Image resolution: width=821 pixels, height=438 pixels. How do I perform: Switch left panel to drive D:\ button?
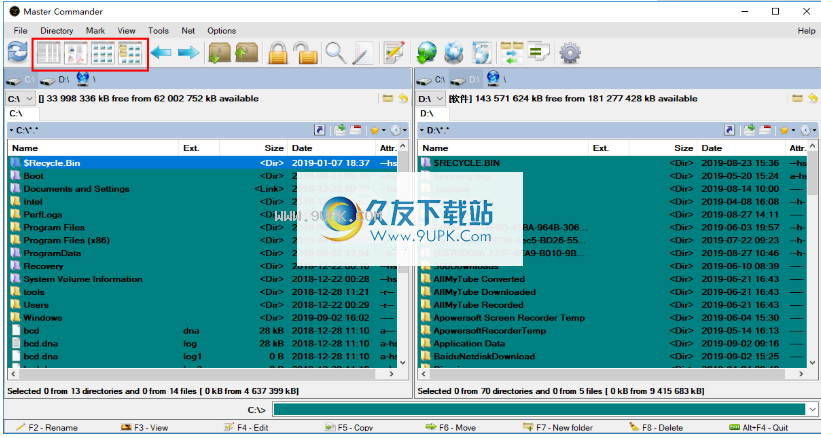tap(55, 80)
